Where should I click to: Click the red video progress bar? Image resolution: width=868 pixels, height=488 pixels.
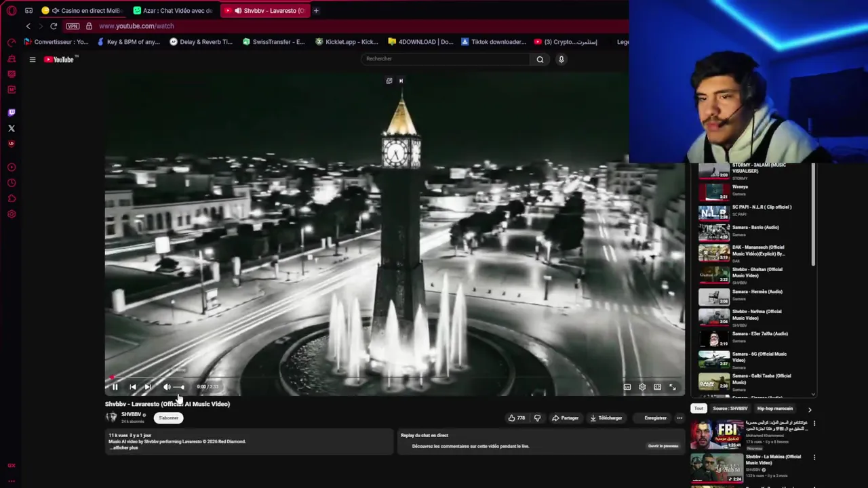coord(395,378)
